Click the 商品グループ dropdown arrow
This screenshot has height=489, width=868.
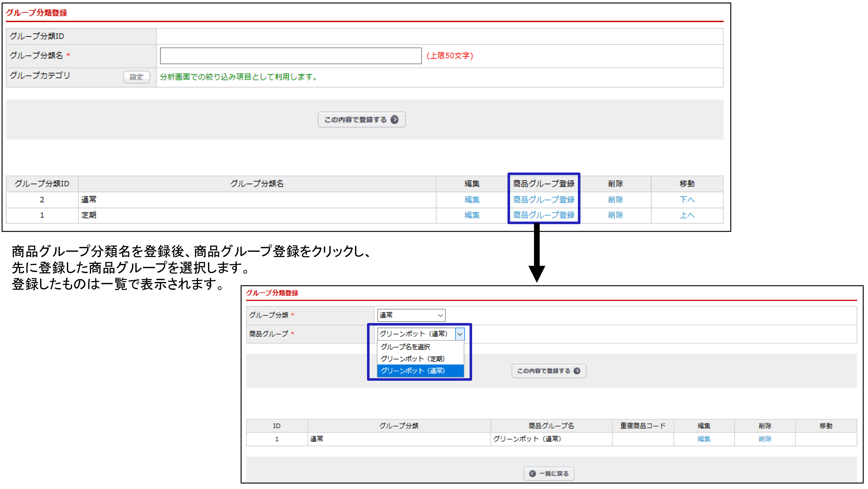[x=459, y=334]
